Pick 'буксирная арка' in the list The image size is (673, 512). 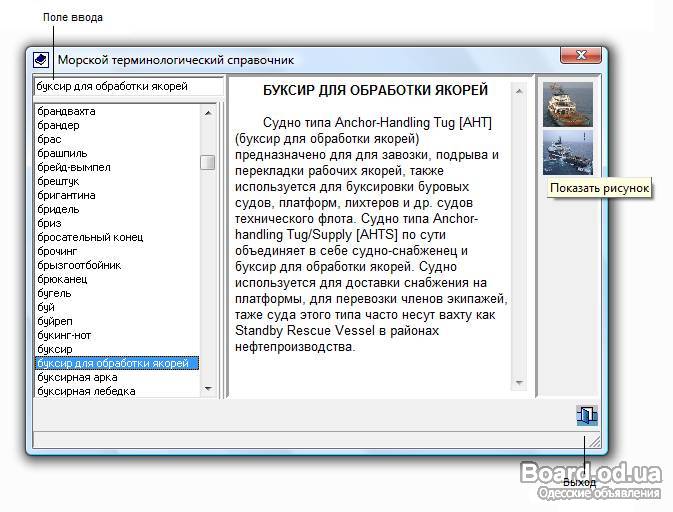coord(76,378)
